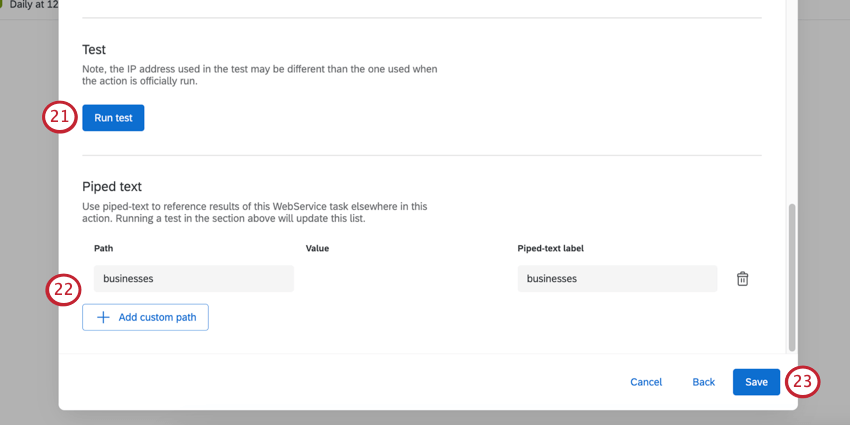Go Back to the previous step
This screenshot has width=850, height=425.
704,382
